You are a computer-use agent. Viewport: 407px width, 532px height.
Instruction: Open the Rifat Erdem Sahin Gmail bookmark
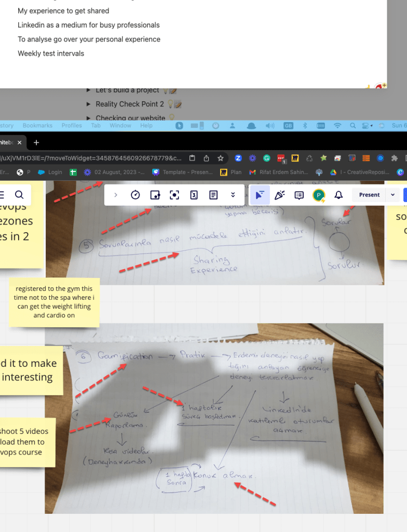coord(279,172)
